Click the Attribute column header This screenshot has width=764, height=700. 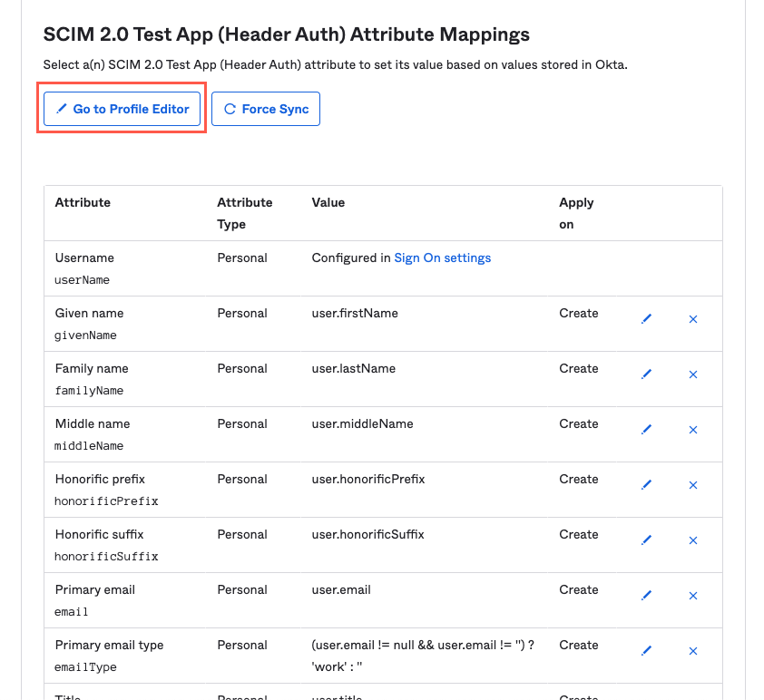[83, 202]
